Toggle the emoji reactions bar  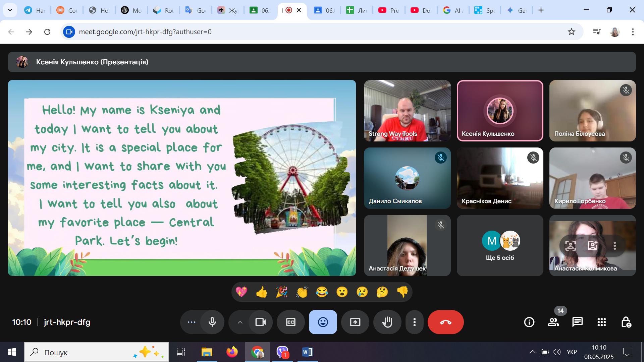click(x=323, y=322)
